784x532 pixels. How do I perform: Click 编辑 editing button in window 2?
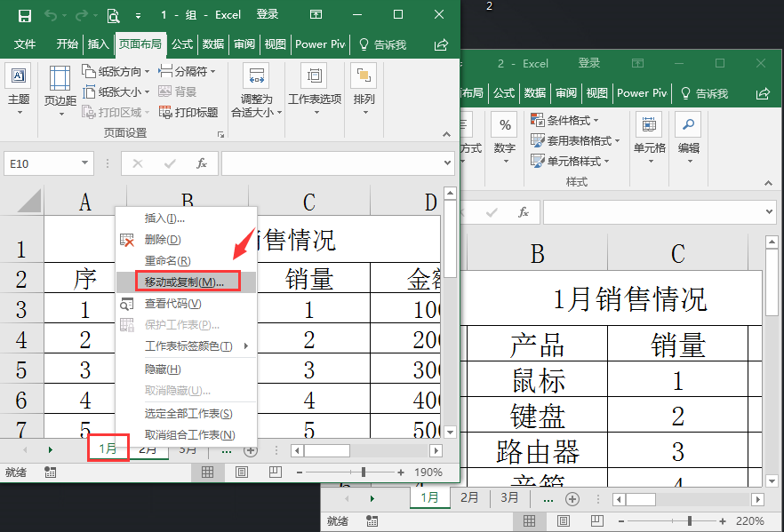(x=689, y=139)
